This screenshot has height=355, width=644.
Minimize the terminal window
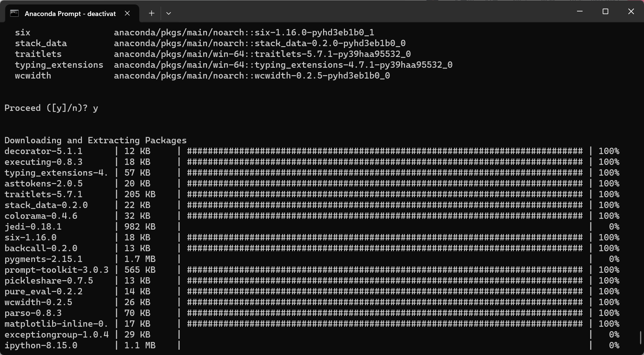point(580,12)
